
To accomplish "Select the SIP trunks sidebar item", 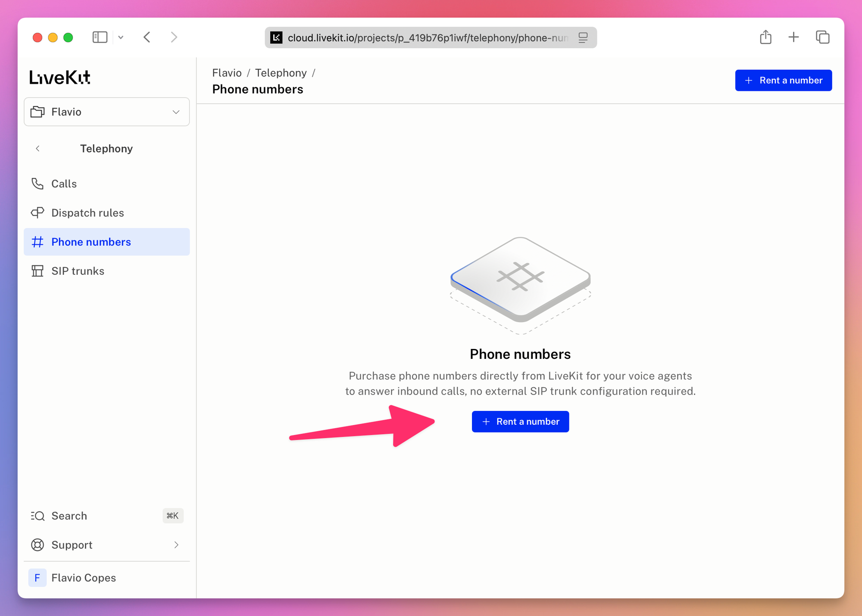I will point(106,271).
